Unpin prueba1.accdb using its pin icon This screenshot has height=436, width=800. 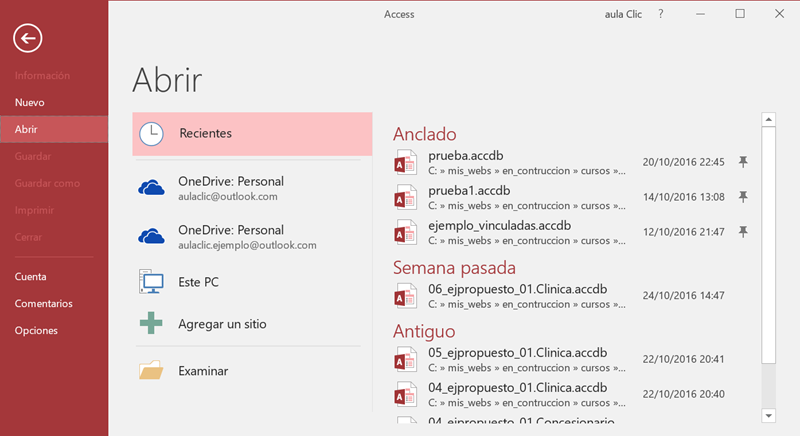coord(742,197)
